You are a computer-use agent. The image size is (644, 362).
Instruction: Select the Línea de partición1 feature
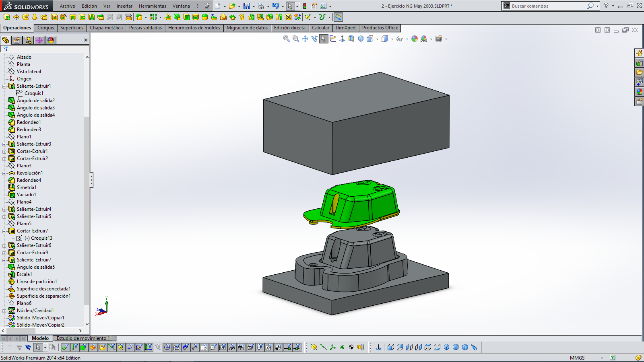(37, 282)
